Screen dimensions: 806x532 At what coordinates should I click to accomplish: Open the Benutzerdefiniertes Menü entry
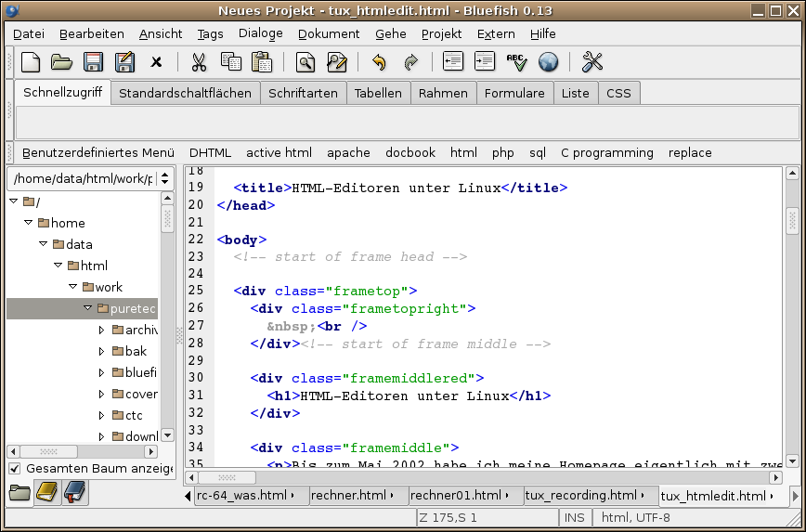click(x=98, y=152)
